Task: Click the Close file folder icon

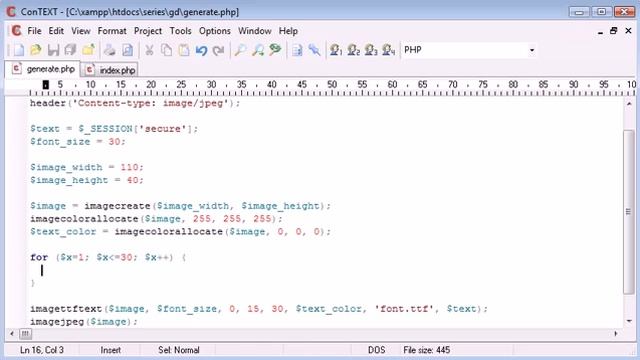Action: (x=88, y=50)
